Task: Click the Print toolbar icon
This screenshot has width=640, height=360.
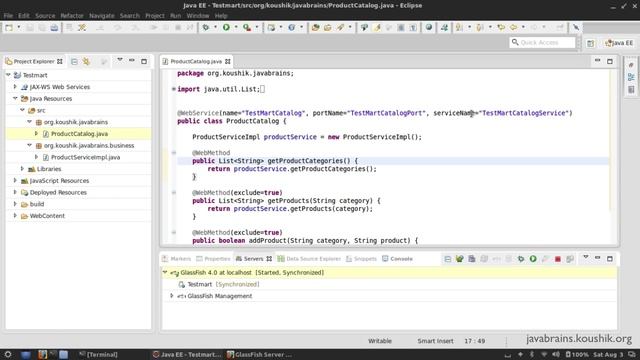Action: pos(54,27)
